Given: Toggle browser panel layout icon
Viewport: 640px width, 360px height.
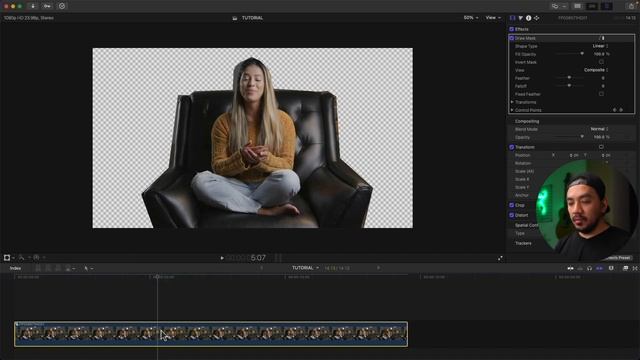Looking at the screenshot, I should (x=577, y=6).
